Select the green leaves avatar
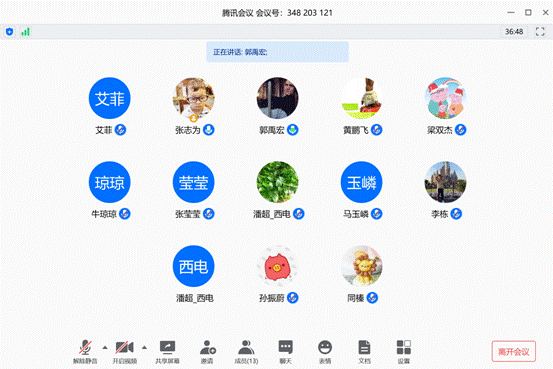Screen dimensions: 553x369 (x=278, y=182)
